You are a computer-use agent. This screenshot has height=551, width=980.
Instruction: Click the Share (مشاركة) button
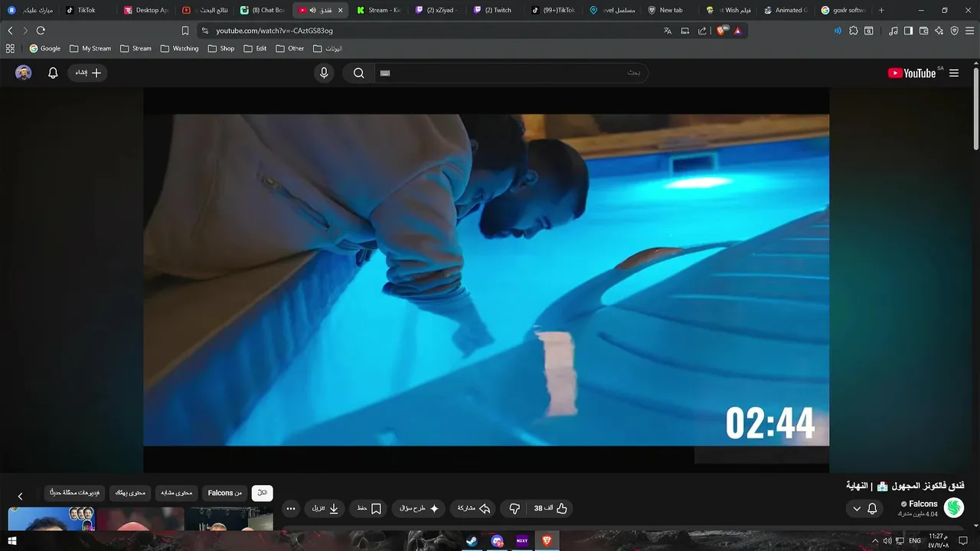pyautogui.click(x=473, y=508)
